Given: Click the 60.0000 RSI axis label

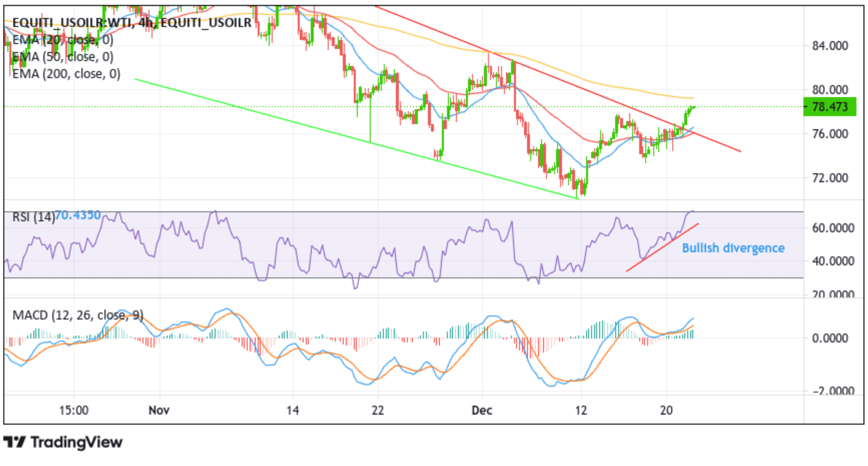Looking at the screenshot, I should click(x=833, y=228).
